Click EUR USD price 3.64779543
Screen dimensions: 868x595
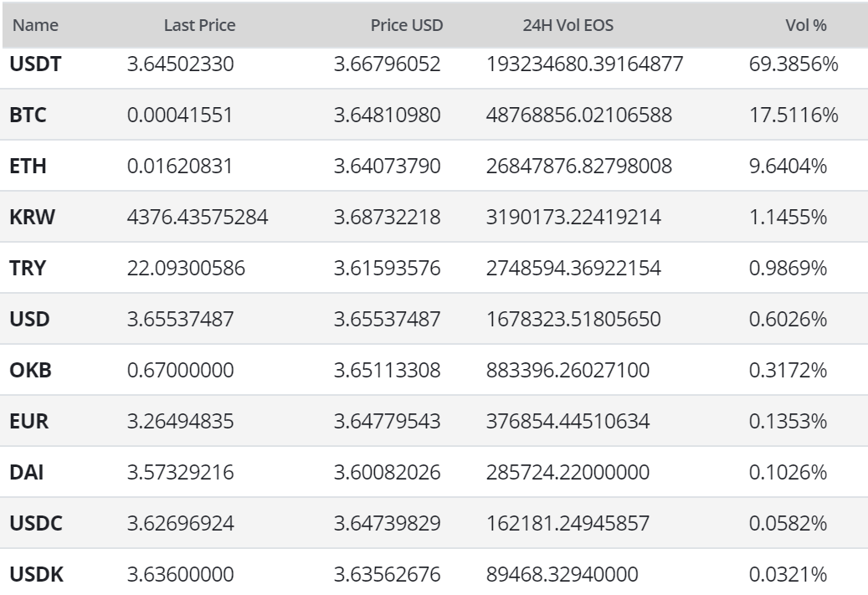[387, 421]
